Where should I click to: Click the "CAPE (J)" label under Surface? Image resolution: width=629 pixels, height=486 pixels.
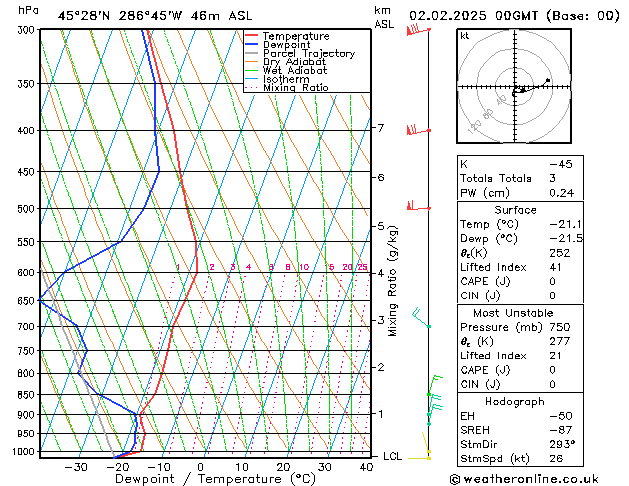[485, 281]
